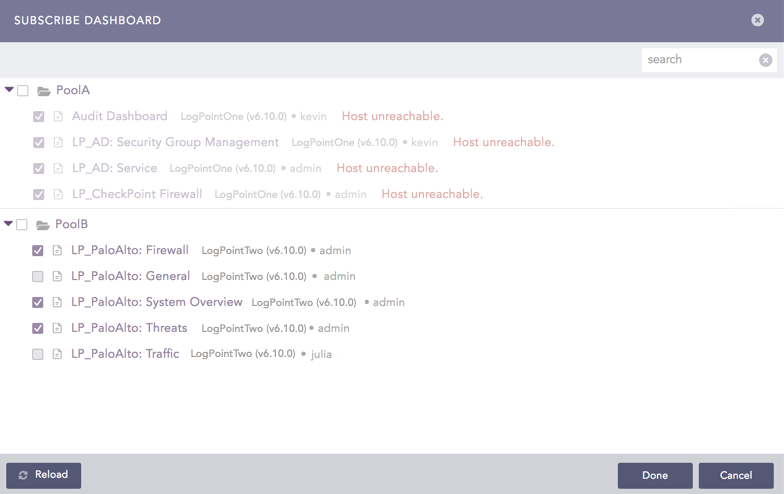Select the LP_PaloAlto: Firewall entry name
784x494 pixels.
(130, 250)
